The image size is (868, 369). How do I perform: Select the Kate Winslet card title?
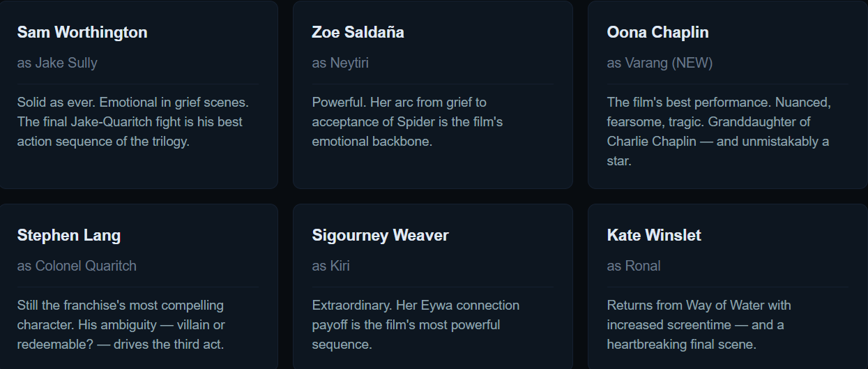[654, 235]
